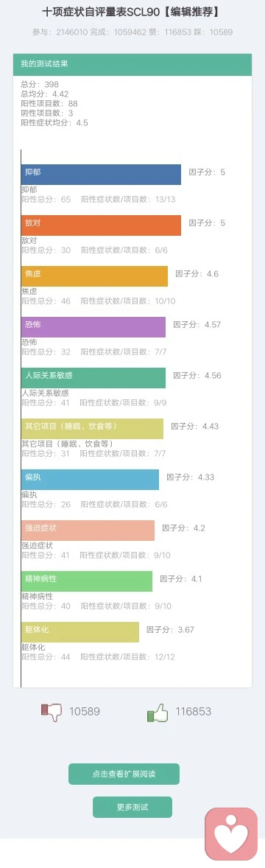This screenshot has height=868, width=265.
Task: Click the like count 116853
Action: coord(193,712)
